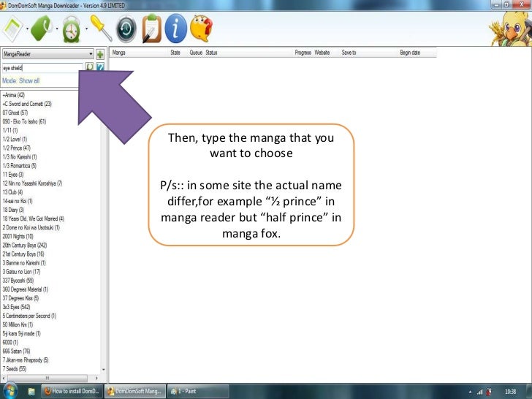This screenshot has height=399, width=532.
Task: Switch to DomDomSoft Mang... taskbar button
Action: tap(135, 391)
